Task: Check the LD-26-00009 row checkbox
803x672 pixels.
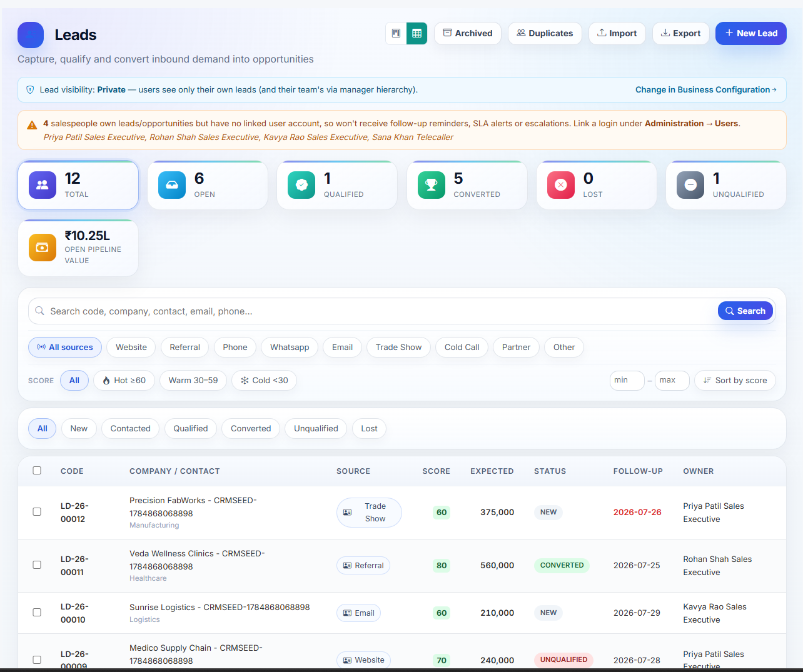Action: [37, 659]
